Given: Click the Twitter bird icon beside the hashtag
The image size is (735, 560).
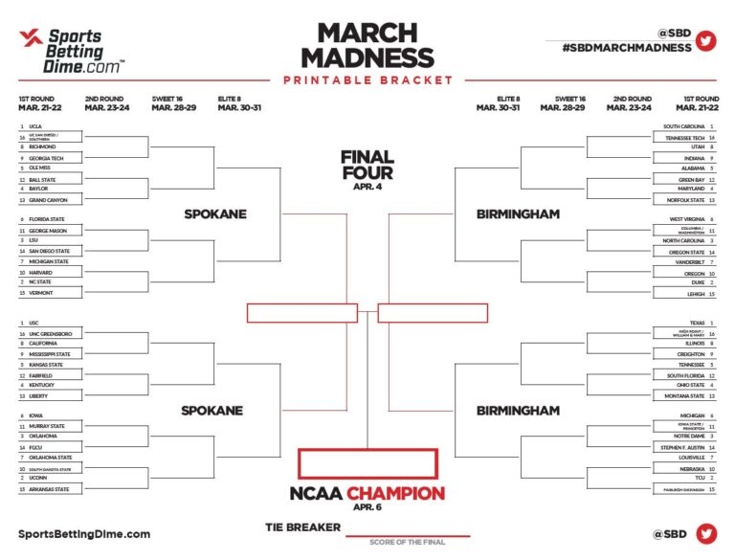Looking at the screenshot, I should click(x=705, y=40).
